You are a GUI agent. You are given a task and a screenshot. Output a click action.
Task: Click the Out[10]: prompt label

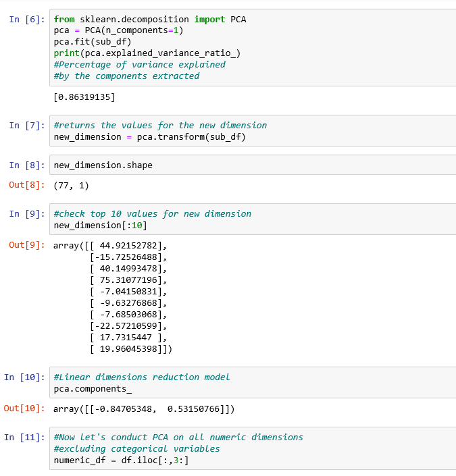point(24,408)
